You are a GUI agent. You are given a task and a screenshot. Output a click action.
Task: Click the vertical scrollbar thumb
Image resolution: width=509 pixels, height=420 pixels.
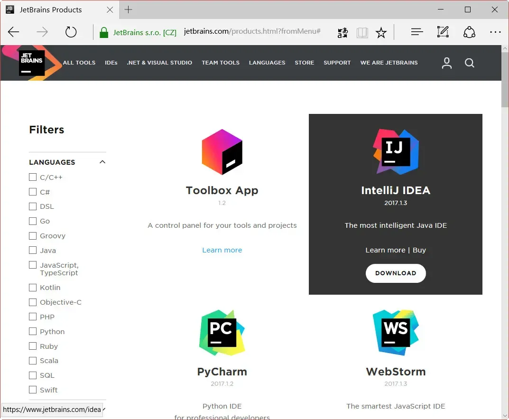[x=505, y=79]
